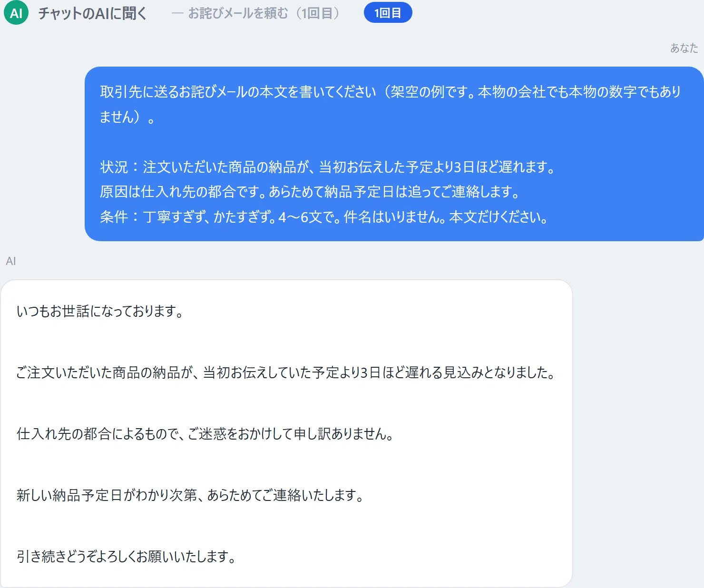Click the gray AI sender label above reply
704x588 pixels.
11,261
